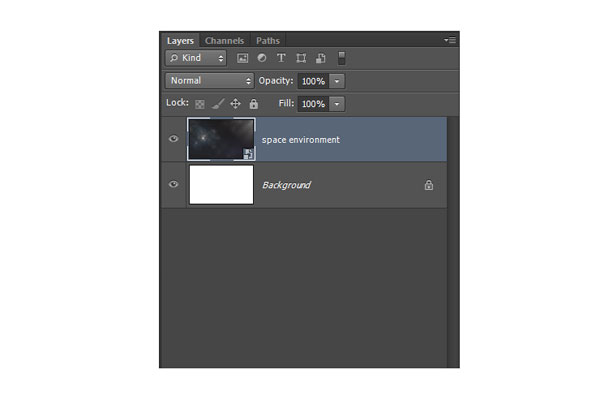Hide the Background layer
The height and width of the screenshot is (400, 600).
(x=173, y=184)
